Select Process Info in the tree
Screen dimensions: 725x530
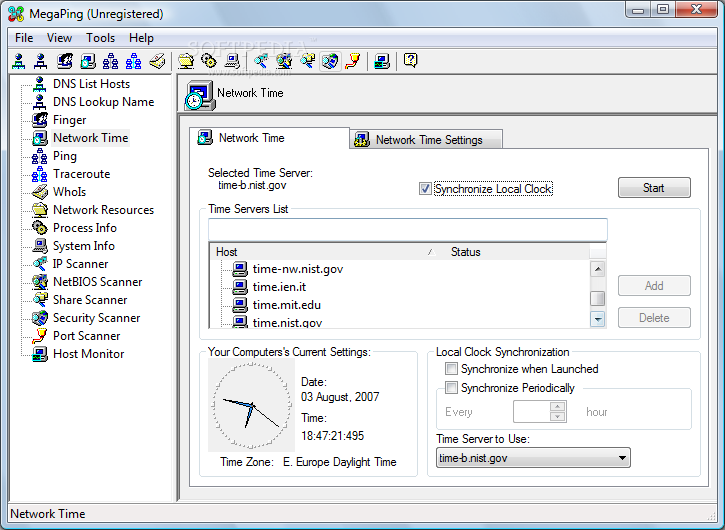pos(85,228)
